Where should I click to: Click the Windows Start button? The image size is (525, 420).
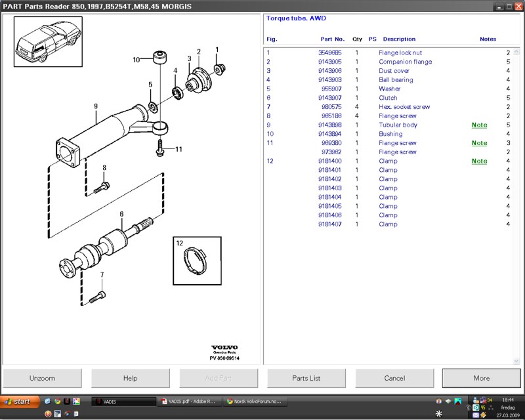point(18,401)
